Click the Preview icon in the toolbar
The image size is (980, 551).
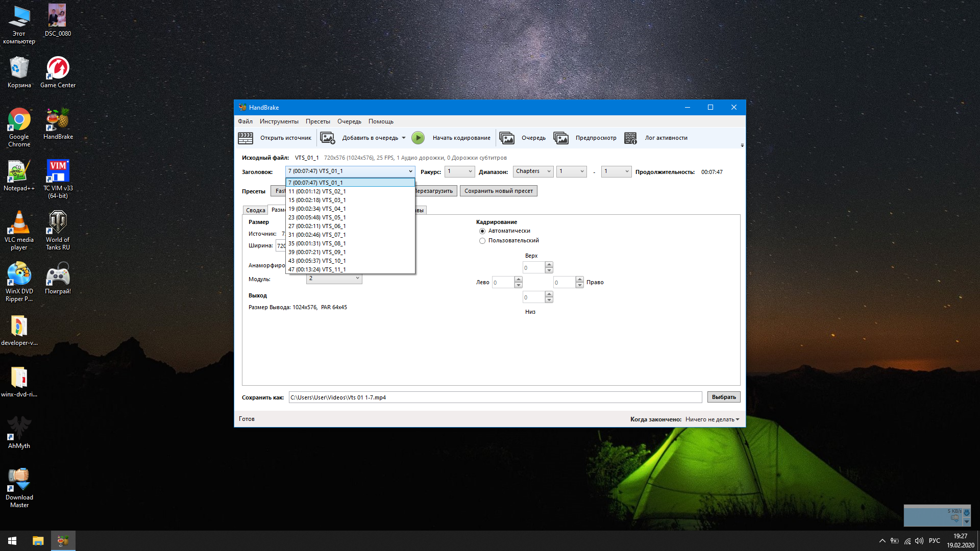point(561,138)
